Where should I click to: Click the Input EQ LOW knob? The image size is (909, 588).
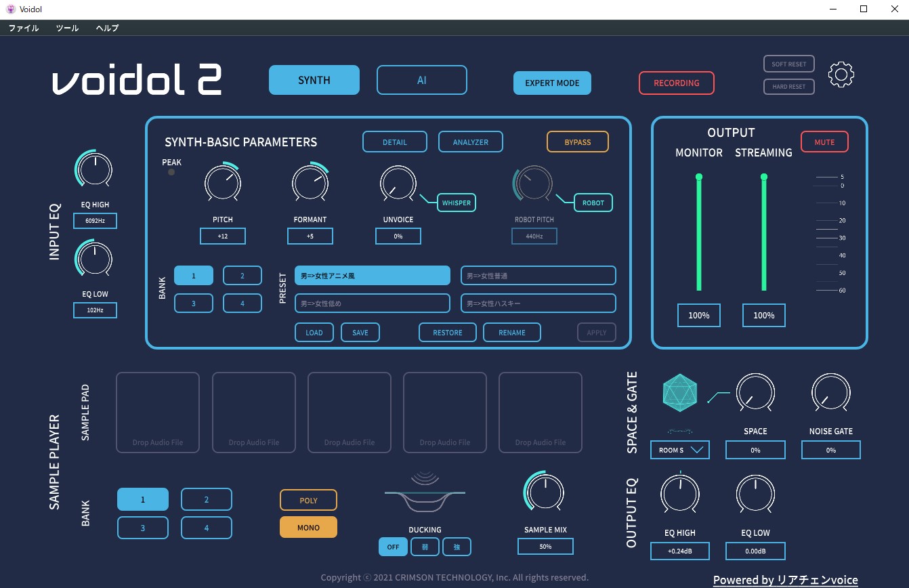coord(95,258)
